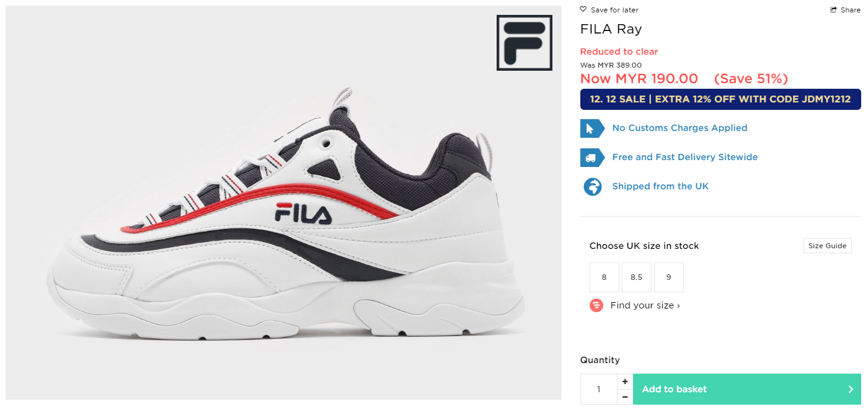Increase quantity with the plus button
The image size is (868, 409).
pos(625,381)
